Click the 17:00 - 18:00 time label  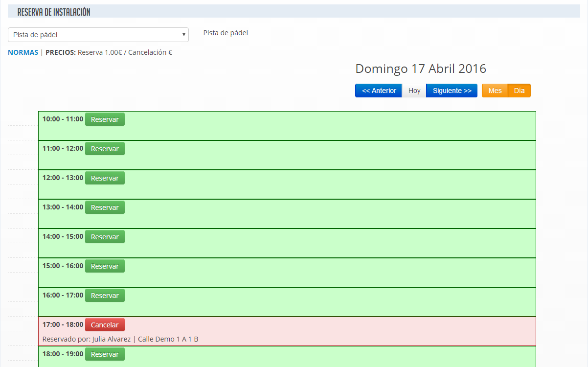[x=63, y=324]
